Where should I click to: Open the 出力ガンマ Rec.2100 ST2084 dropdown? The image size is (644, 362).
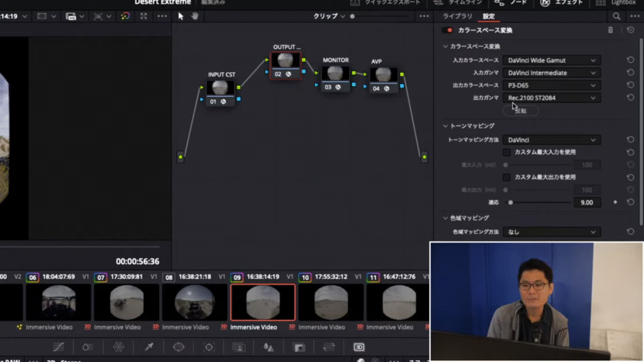point(552,97)
